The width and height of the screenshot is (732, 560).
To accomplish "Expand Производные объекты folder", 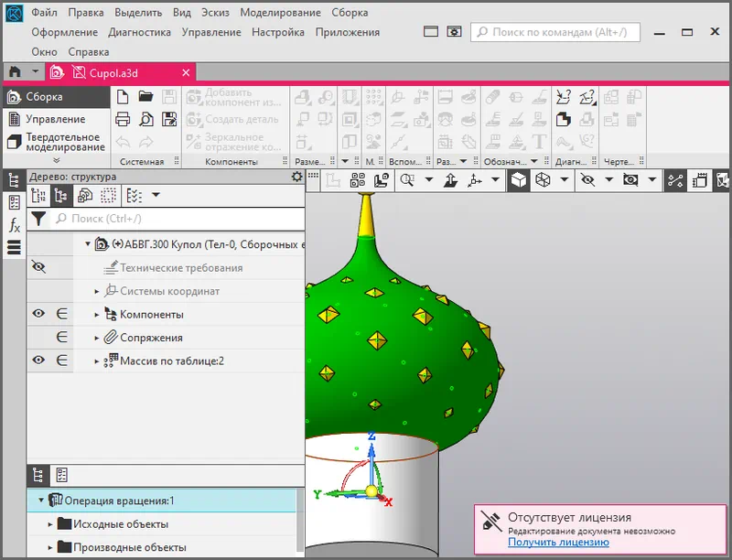I will [50, 548].
